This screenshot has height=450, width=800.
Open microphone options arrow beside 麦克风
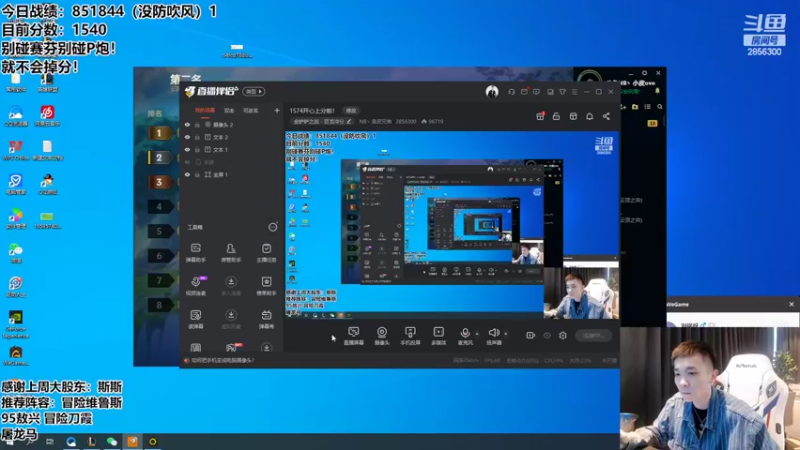477,334
